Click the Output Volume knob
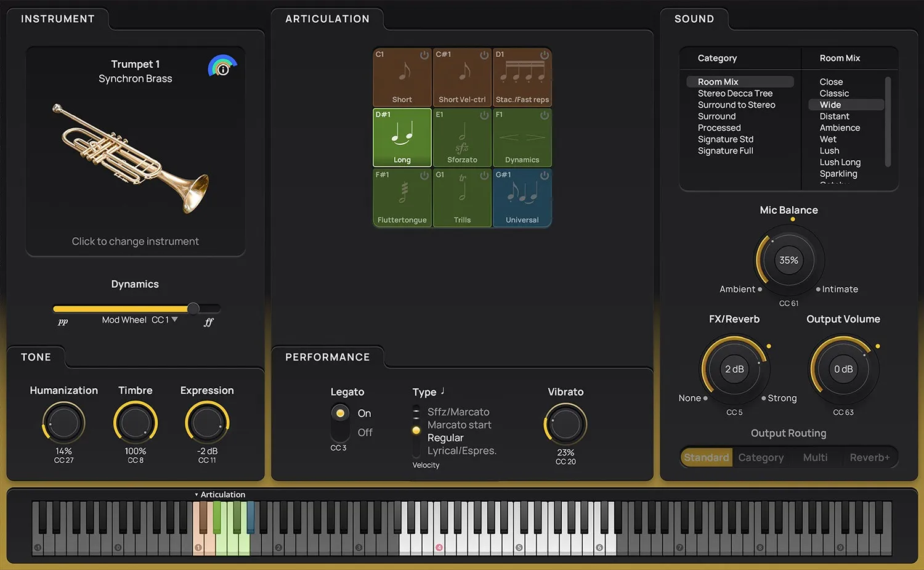Viewport: 924px width, 570px height. (843, 369)
